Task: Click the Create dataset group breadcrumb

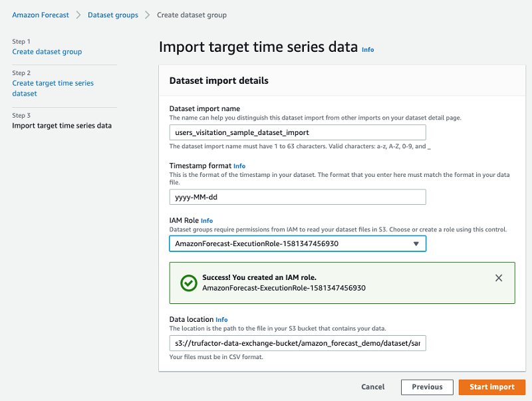Action: (x=192, y=15)
